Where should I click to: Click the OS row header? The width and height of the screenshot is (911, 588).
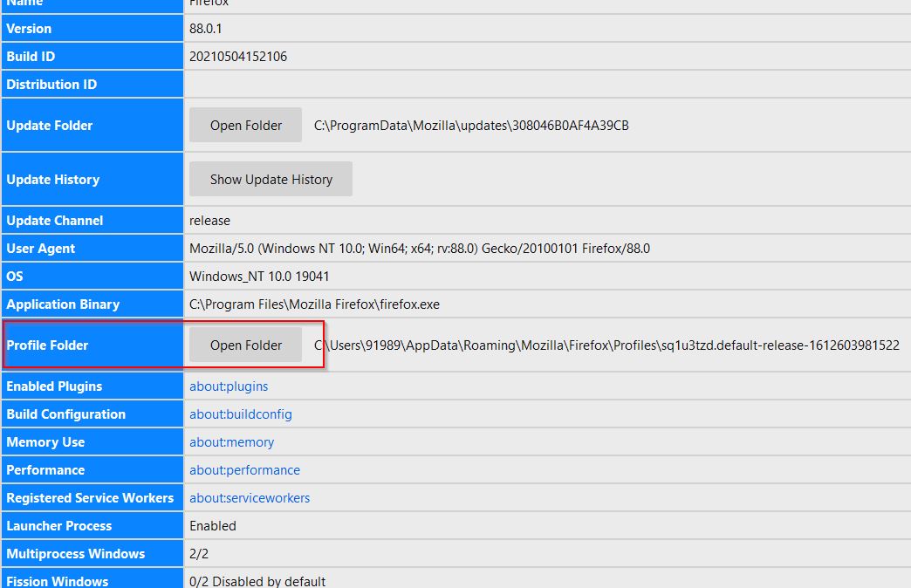(92, 276)
